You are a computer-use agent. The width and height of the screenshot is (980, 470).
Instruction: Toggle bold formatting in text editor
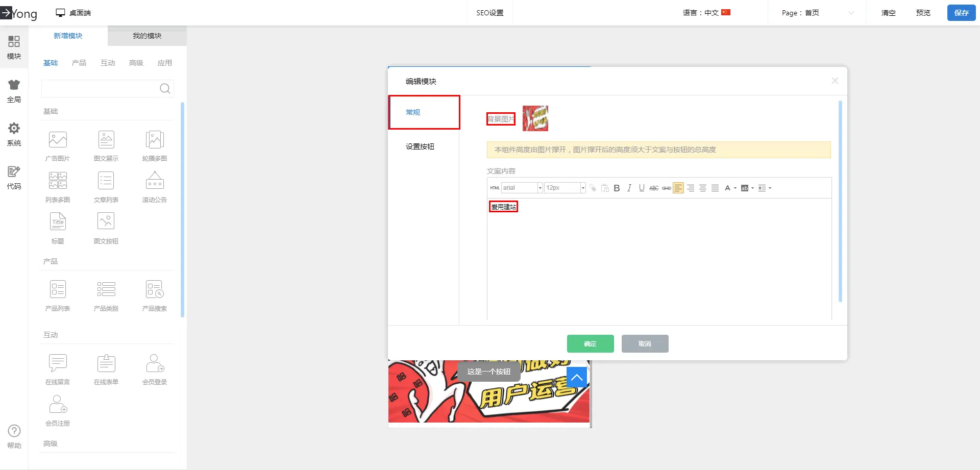(617, 188)
